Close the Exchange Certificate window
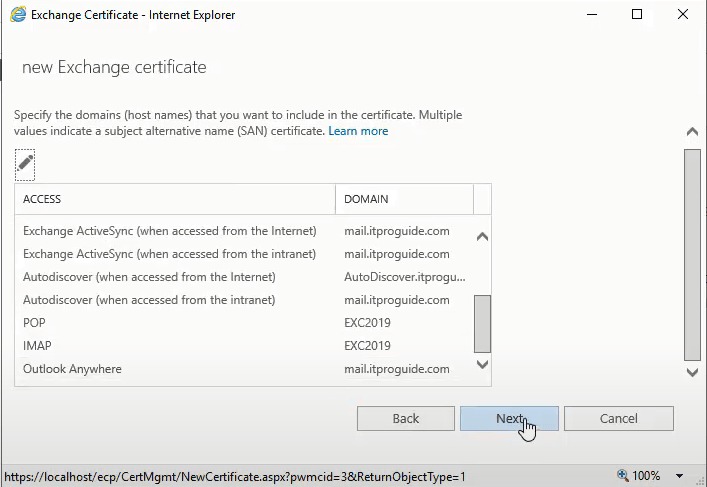This screenshot has width=707, height=487. [x=683, y=14]
